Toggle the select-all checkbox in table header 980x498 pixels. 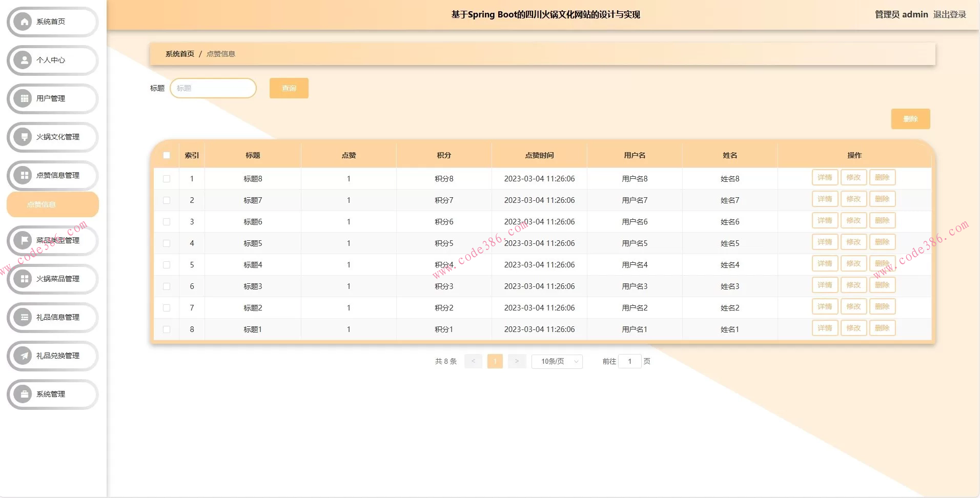tap(167, 155)
